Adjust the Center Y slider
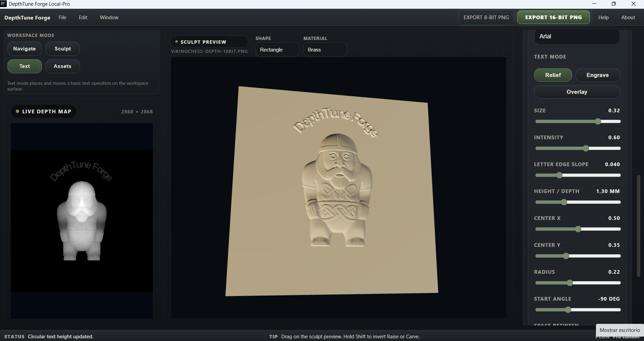This screenshot has width=644, height=341. pyautogui.click(x=578, y=256)
